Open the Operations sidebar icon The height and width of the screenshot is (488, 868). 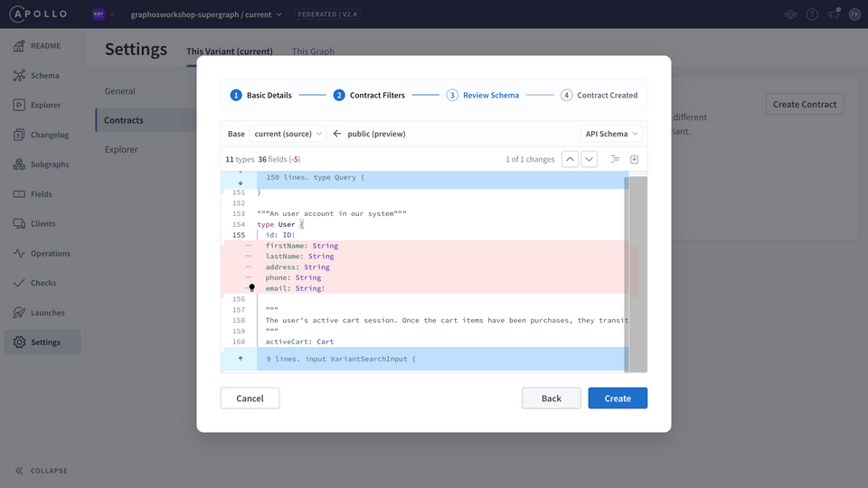click(19, 253)
